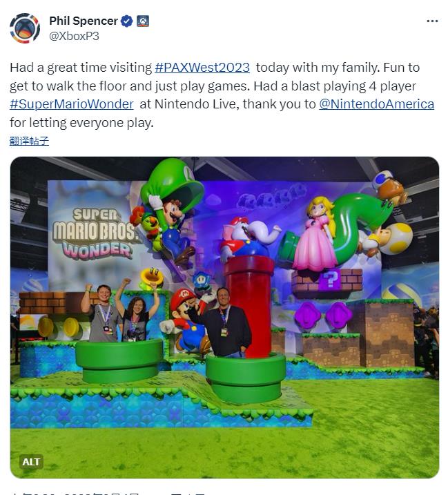The image size is (448, 495).
Task: Click the Phil Spencer display name
Action: point(84,21)
